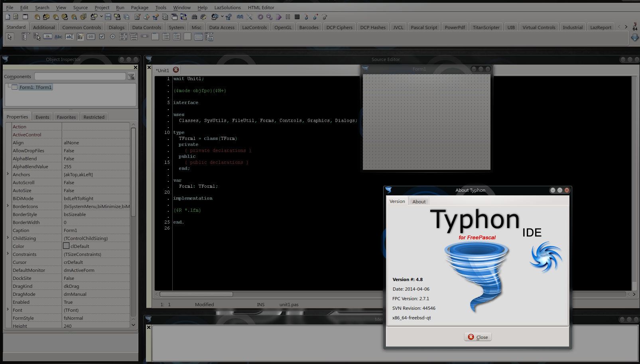
Task: Click the Stop program square icon
Action: (x=297, y=17)
